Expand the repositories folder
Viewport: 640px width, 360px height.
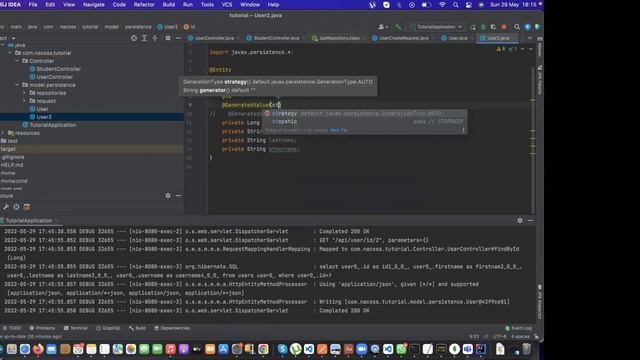coord(24,93)
